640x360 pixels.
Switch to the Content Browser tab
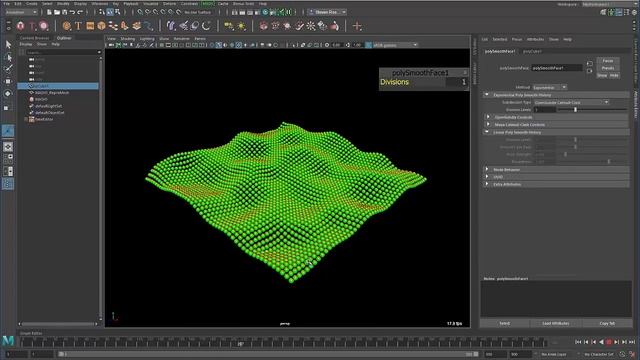(34, 38)
